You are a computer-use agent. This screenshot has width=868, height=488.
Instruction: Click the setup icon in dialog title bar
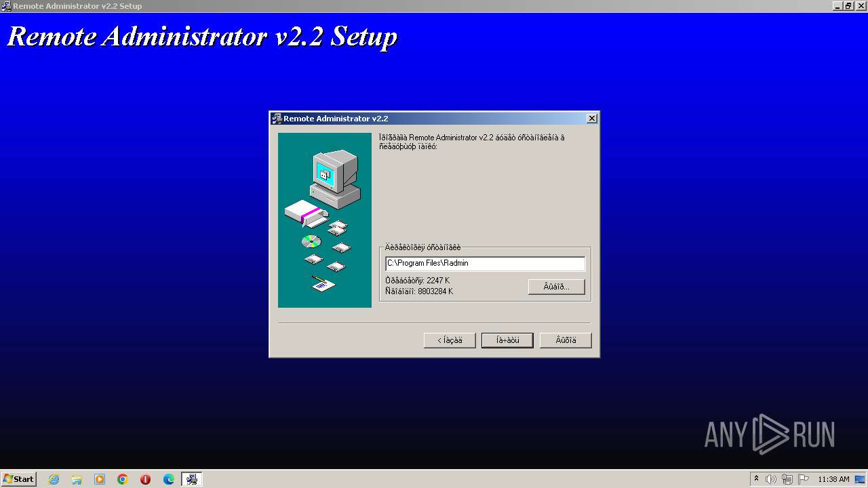point(277,119)
